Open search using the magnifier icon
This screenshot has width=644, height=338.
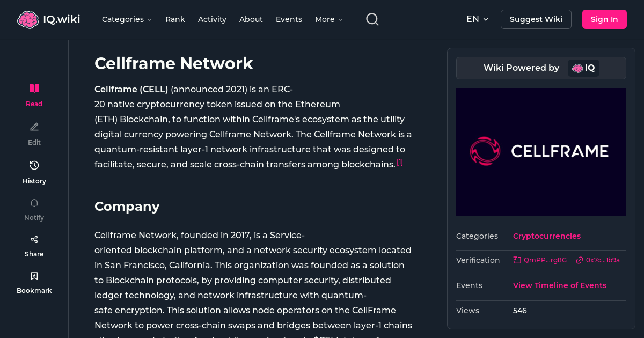click(x=372, y=19)
